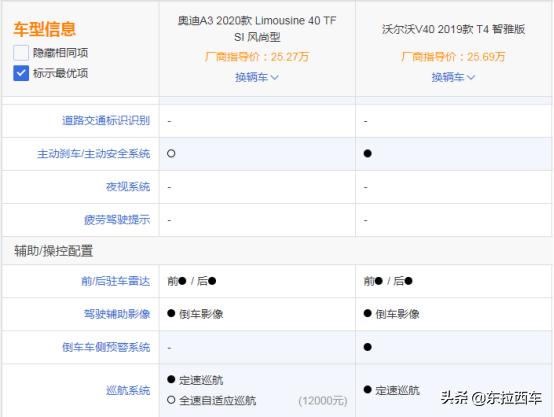This screenshot has height=417, width=554.
Task: Click 沃尔沃V40 2019款 T4 智雅版 title
Action: pos(453,29)
